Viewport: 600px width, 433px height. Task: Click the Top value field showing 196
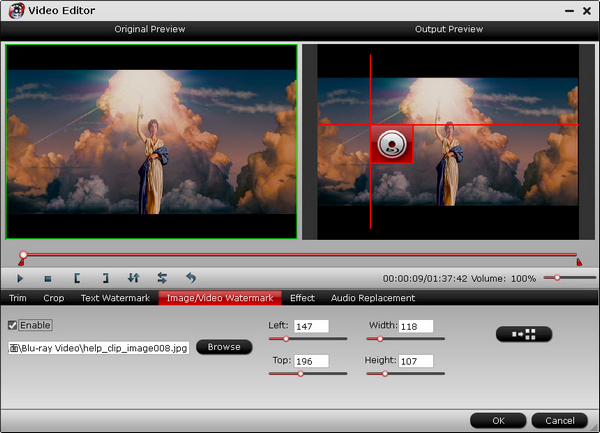tap(311, 361)
